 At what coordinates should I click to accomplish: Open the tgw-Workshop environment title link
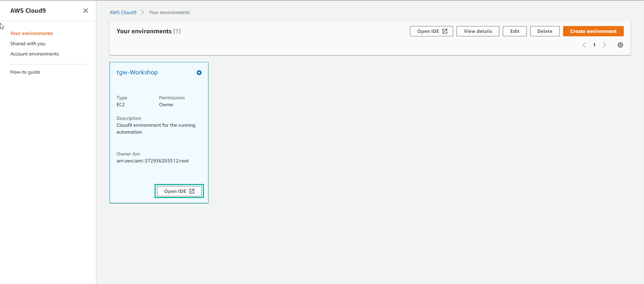137,72
